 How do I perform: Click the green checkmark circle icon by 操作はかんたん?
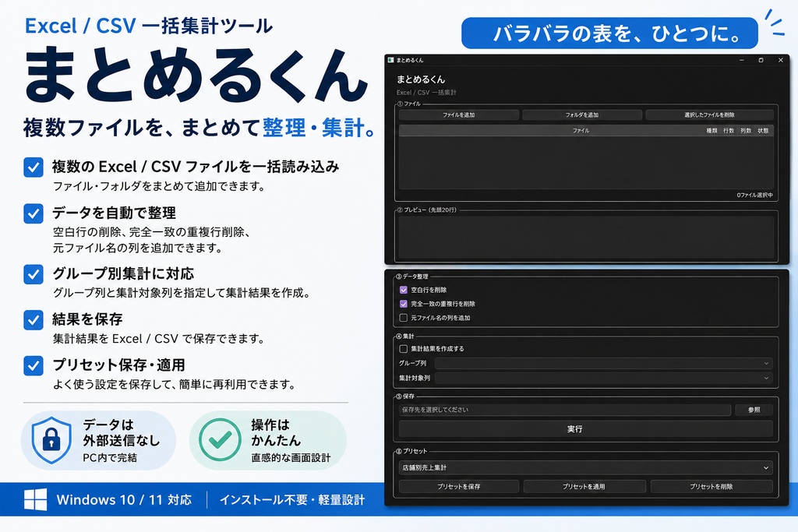(x=220, y=439)
